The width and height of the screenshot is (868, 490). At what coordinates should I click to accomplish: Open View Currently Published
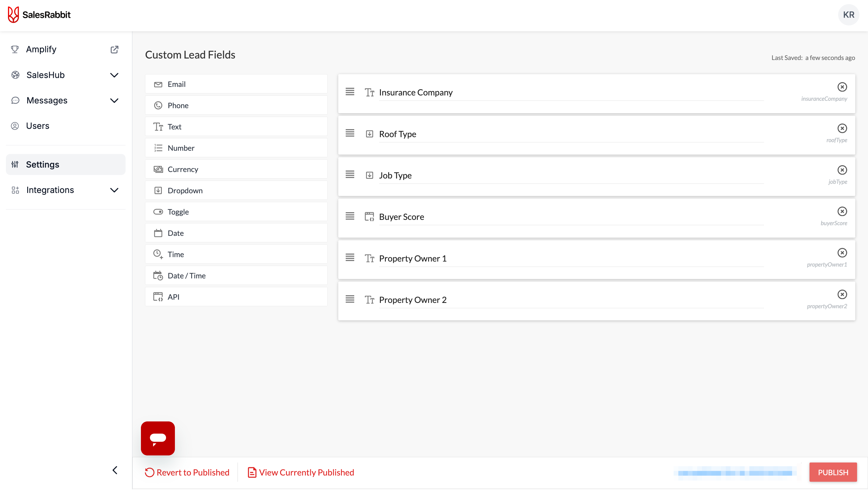click(301, 472)
